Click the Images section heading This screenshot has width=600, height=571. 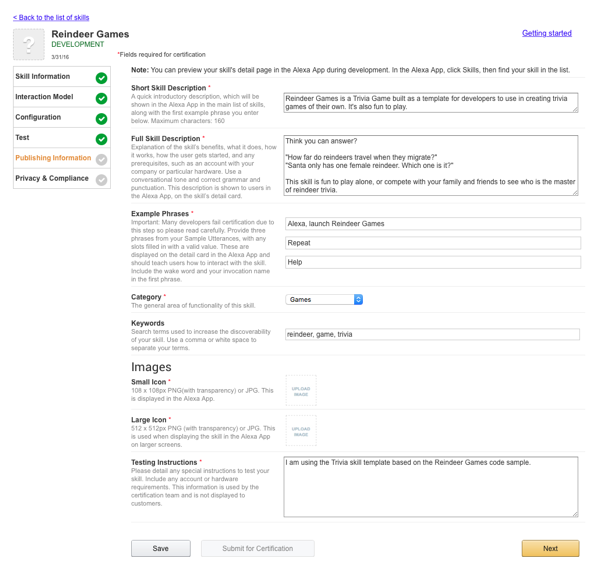point(151,367)
